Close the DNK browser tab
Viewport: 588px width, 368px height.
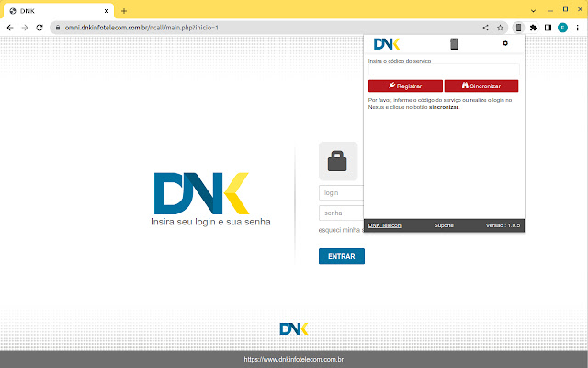107,11
